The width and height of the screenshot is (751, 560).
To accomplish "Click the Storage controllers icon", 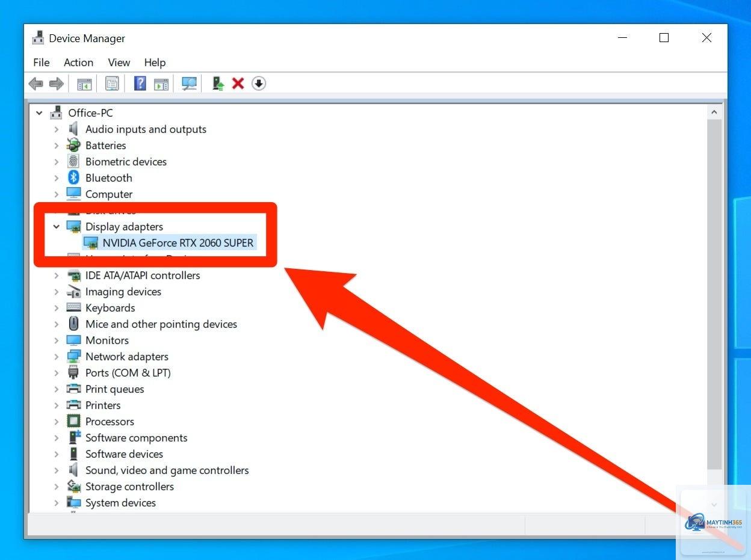I will point(73,486).
